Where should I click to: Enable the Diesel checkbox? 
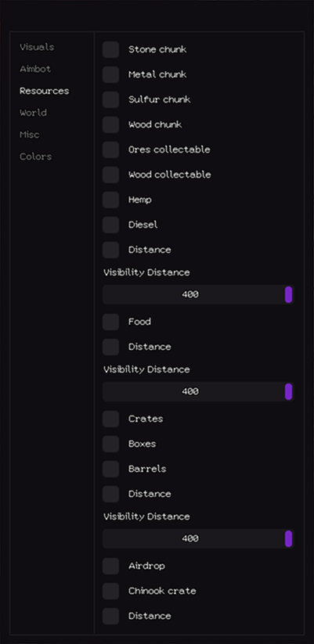click(x=111, y=225)
